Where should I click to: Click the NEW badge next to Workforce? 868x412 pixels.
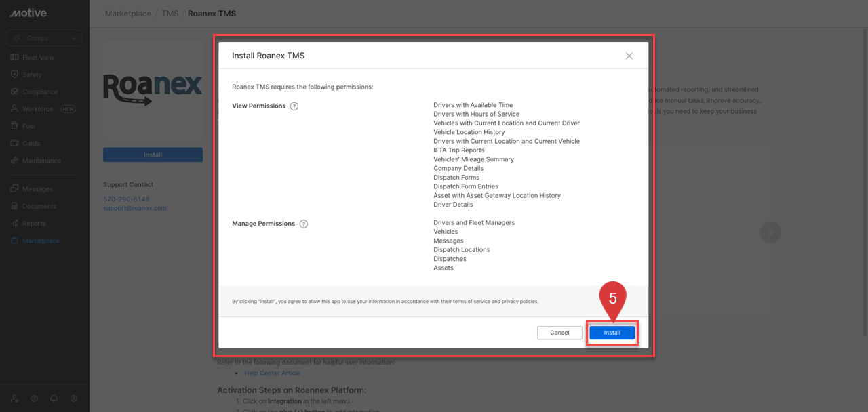pyautogui.click(x=68, y=109)
